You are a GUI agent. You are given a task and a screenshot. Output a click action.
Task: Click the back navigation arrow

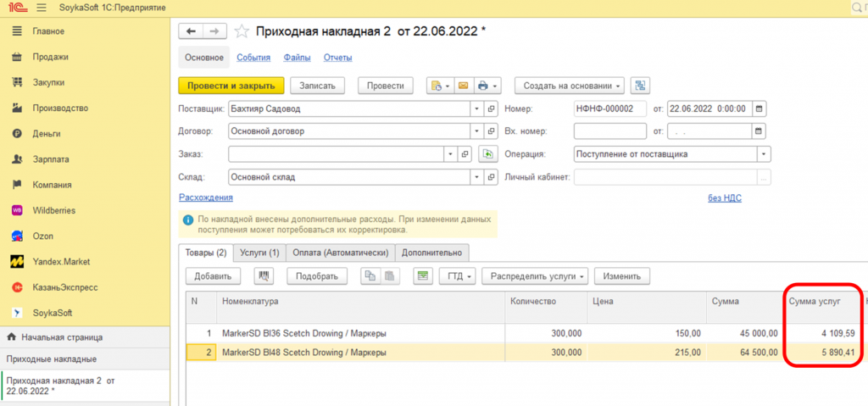tap(190, 31)
